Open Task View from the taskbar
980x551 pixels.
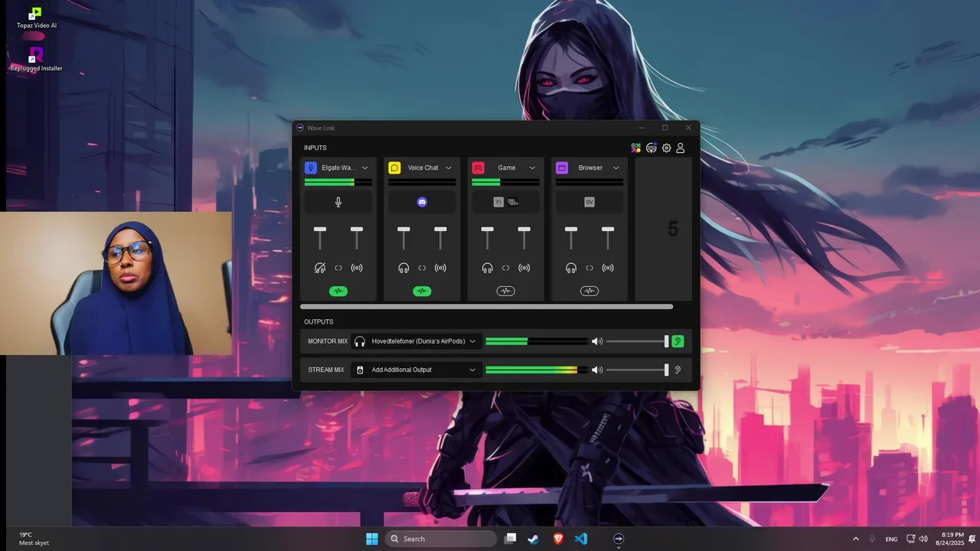(x=511, y=539)
